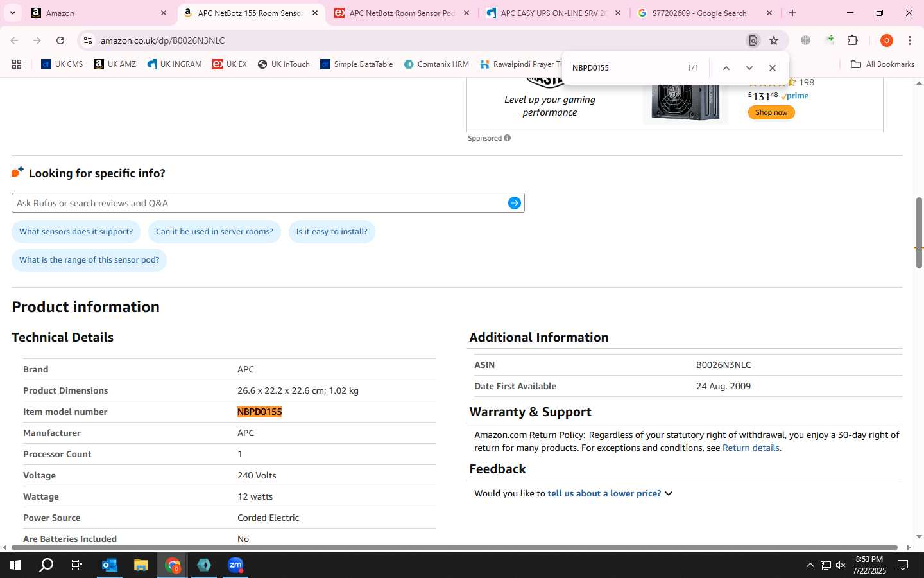Open Outlook from the taskbar
Image resolution: width=924 pixels, height=578 pixels.
point(110,565)
